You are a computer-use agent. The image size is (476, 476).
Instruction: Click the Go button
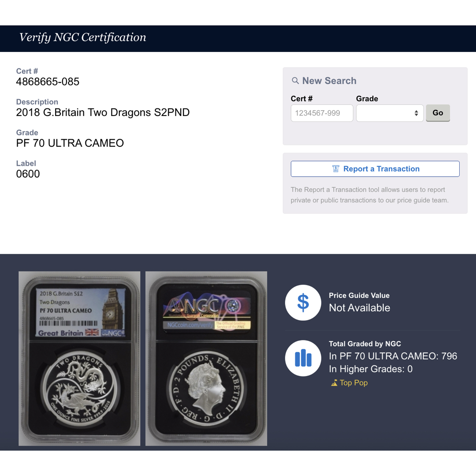[438, 113]
